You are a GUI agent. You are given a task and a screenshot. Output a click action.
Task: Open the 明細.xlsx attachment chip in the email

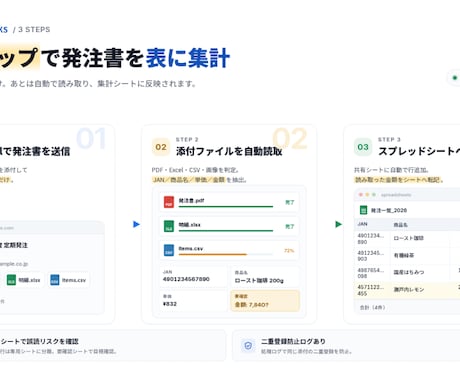(24, 280)
